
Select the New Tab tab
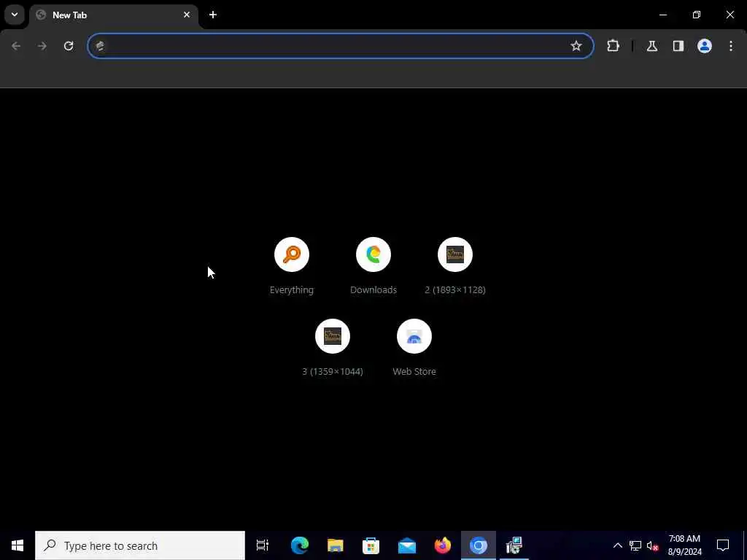coord(114,15)
